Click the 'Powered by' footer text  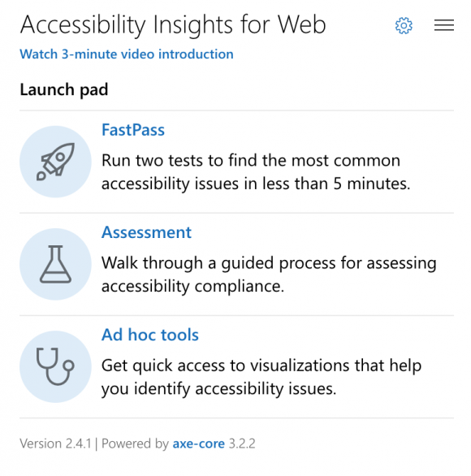point(135,444)
